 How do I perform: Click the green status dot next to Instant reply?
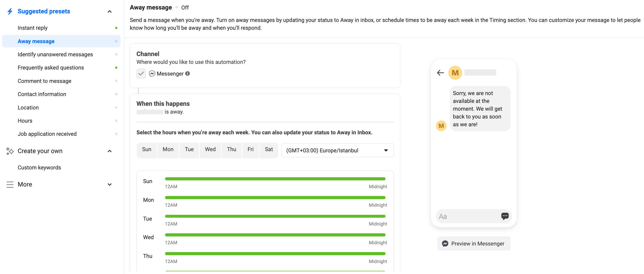click(x=116, y=28)
